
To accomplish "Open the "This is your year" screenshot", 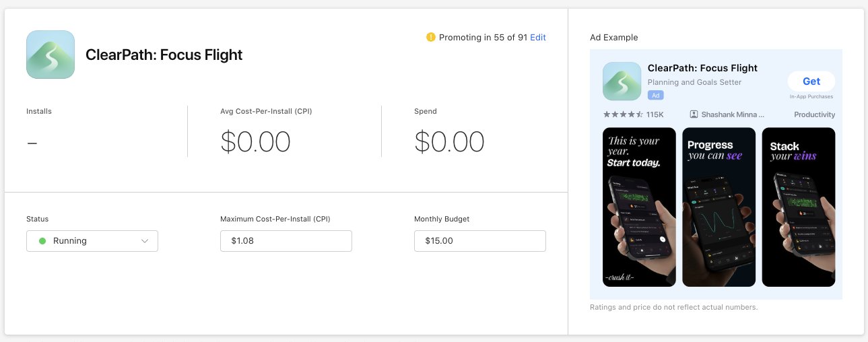I will pos(639,207).
